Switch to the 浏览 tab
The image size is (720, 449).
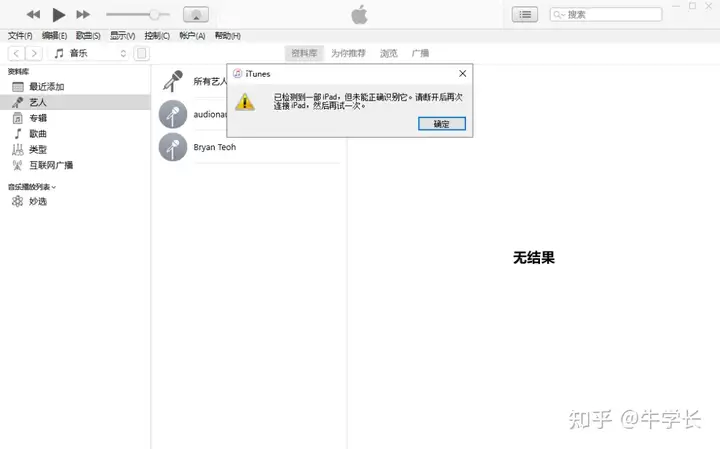coord(388,53)
